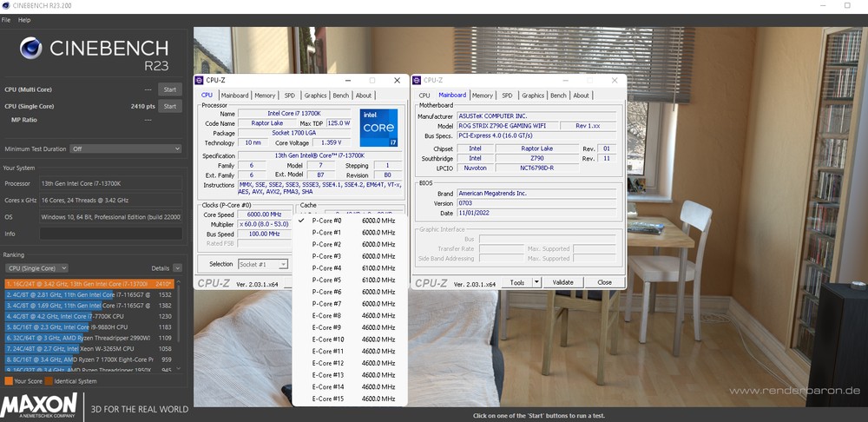Switch to CPU tab in right CPU-Z
This screenshot has width=868, height=422.
(x=424, y=96)
